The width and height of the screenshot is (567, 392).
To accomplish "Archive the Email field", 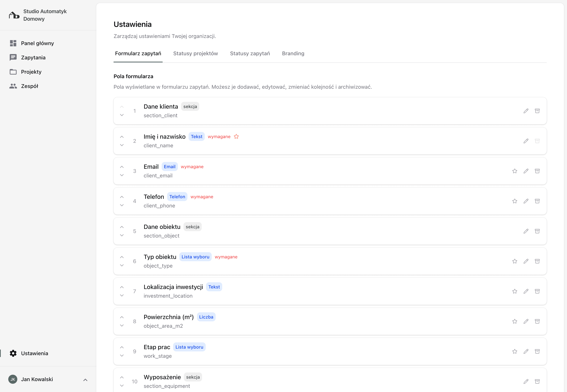I will point(537,171).
